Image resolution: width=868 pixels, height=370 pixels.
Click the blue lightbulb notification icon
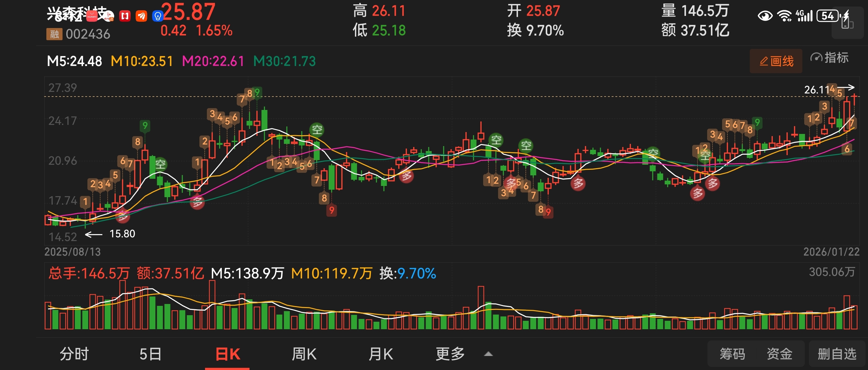point(157,16)
